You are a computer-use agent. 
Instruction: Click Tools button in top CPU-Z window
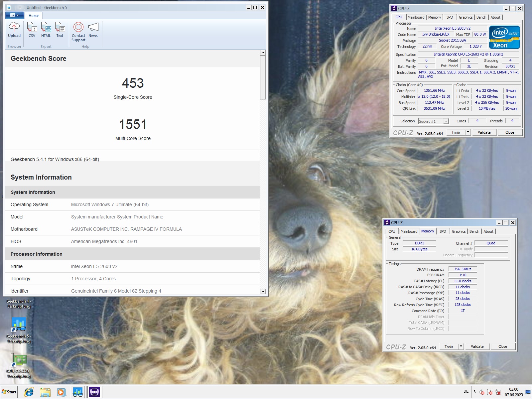(x=456, y=132)
